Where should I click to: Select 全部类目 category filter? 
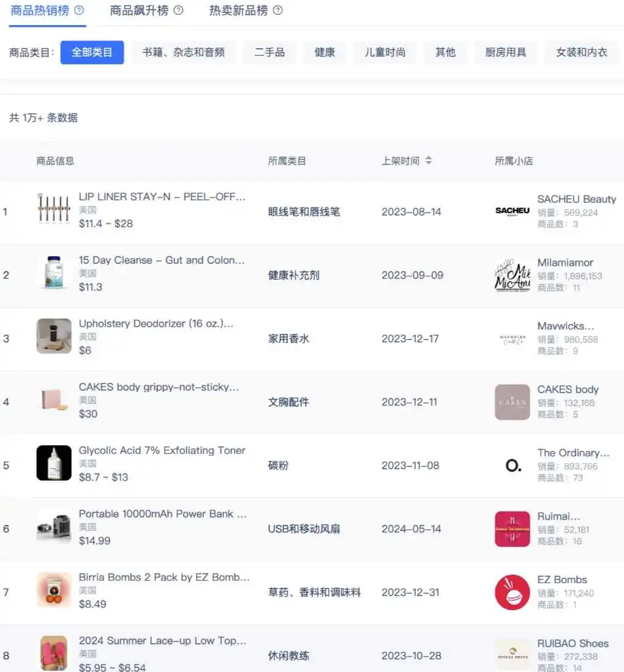click(x=92, y=52)
